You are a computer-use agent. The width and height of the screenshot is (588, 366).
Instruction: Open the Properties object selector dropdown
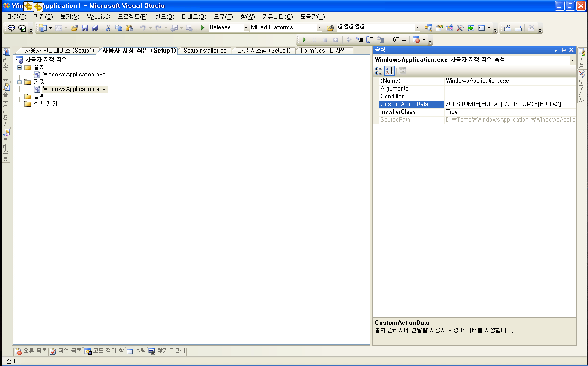572,60
